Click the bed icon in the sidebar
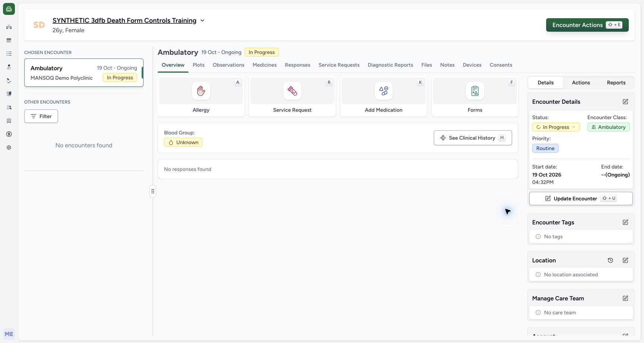644x343 pixels. (x=9, y=121)
